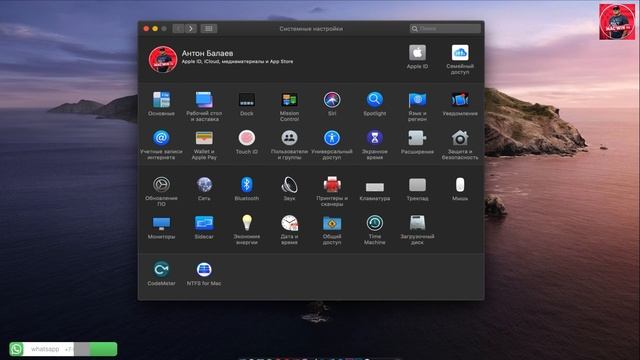The image size is (640, 360).
Task: Open the Сеть (Network) pane
Action: [x=204, y=185]
